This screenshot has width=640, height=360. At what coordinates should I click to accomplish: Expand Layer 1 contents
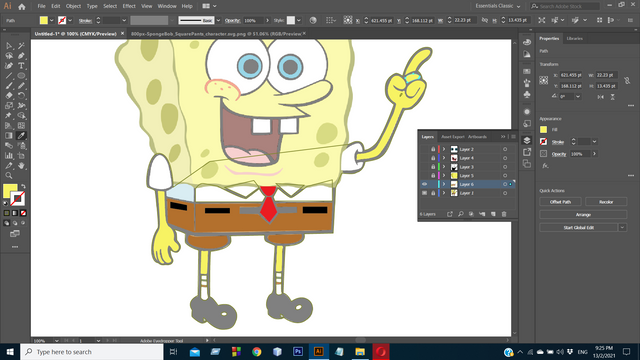(x=444, y=193)
